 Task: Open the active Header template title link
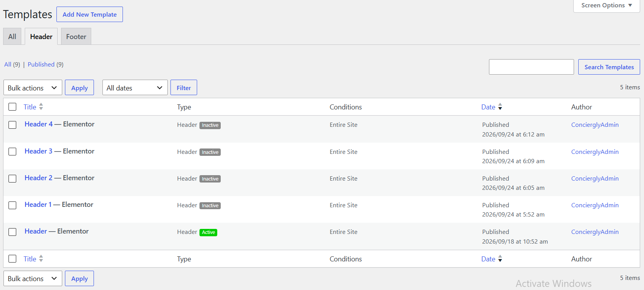point(36,231)
